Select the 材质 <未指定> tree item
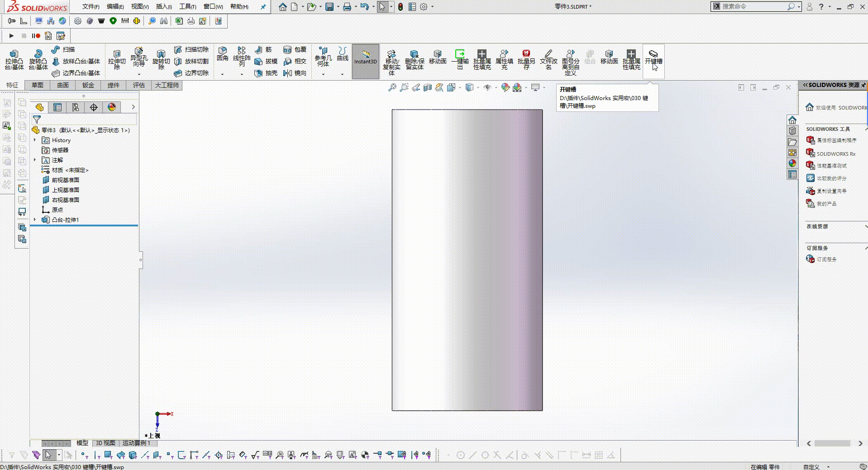This screenshot has width=868, height=470. [65, 170]
